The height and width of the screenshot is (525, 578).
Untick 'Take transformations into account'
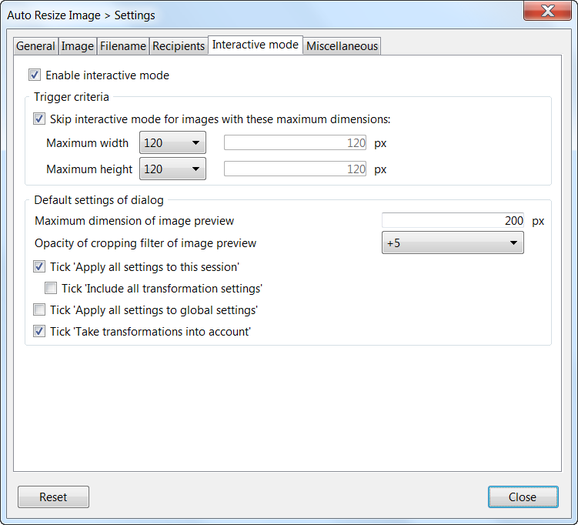pos(39,331)
